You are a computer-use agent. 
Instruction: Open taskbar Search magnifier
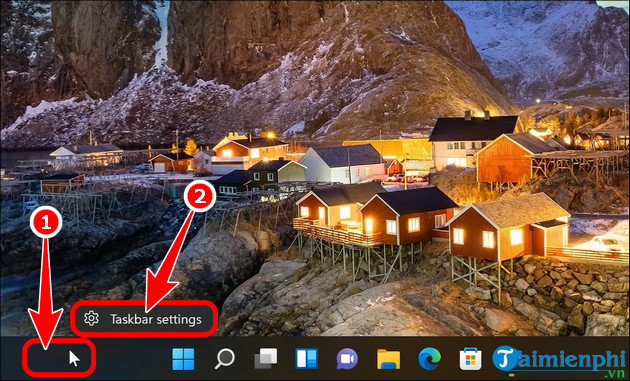coord(225,359)
